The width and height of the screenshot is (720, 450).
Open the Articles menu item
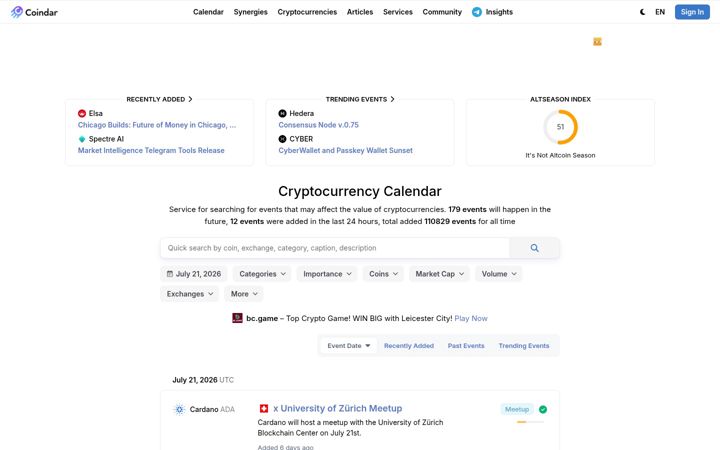tap(360, 12)
